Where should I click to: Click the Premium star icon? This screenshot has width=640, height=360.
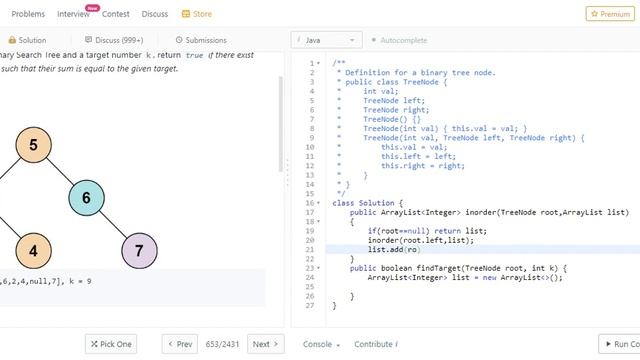pyautogui.click(x=594, y=14)
